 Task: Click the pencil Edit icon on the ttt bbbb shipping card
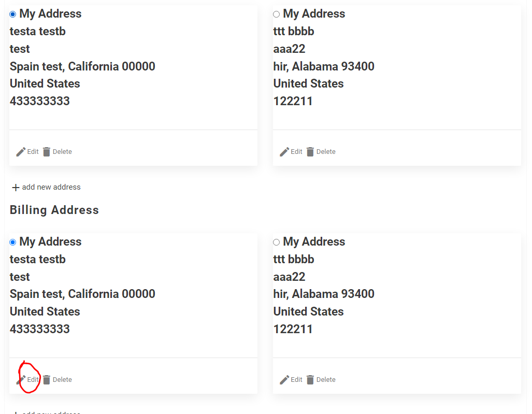click(283, 151)
